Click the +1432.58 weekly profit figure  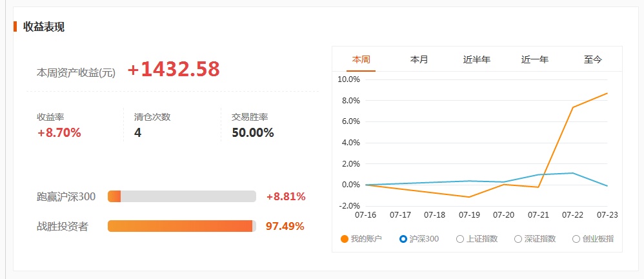pyautogui.click(x=174, y=69)
